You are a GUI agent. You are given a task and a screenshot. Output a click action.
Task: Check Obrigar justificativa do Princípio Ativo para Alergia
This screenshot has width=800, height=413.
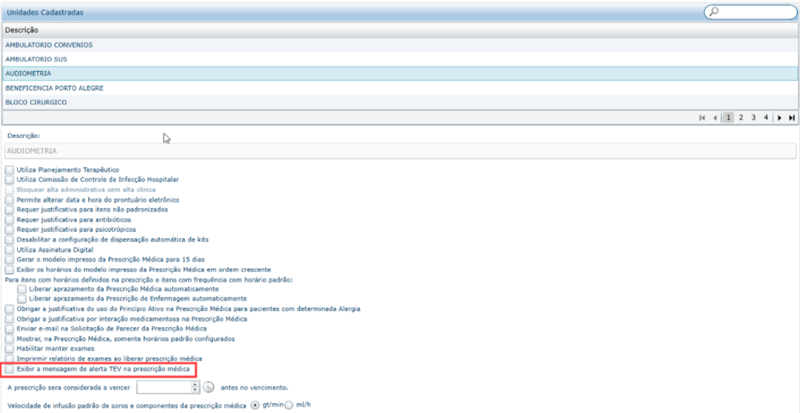10,309
